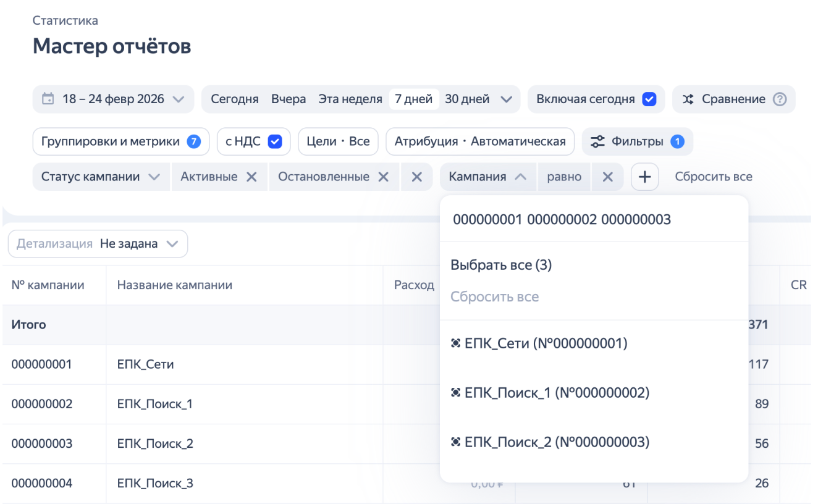Click the value 26 in ЕПК_Поиск_3 row
The image size is (818, 504).
762,483
